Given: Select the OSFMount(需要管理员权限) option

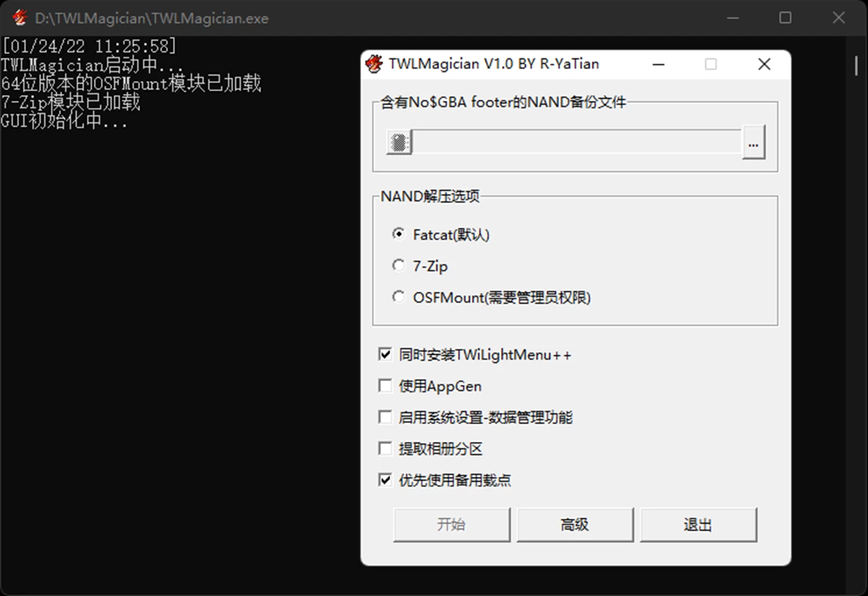Looking at the screenshot, I should coord(492,297).
